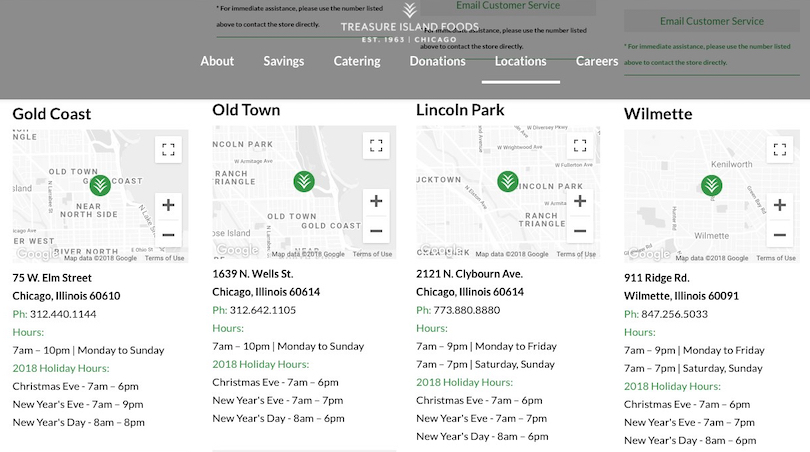Open the Savings menu item

(284, 61)
